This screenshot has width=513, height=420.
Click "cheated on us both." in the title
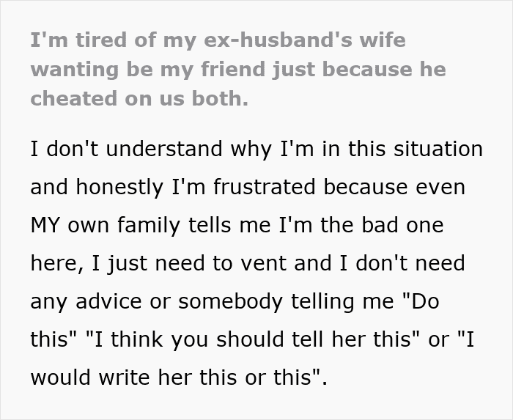pos(139,99)
